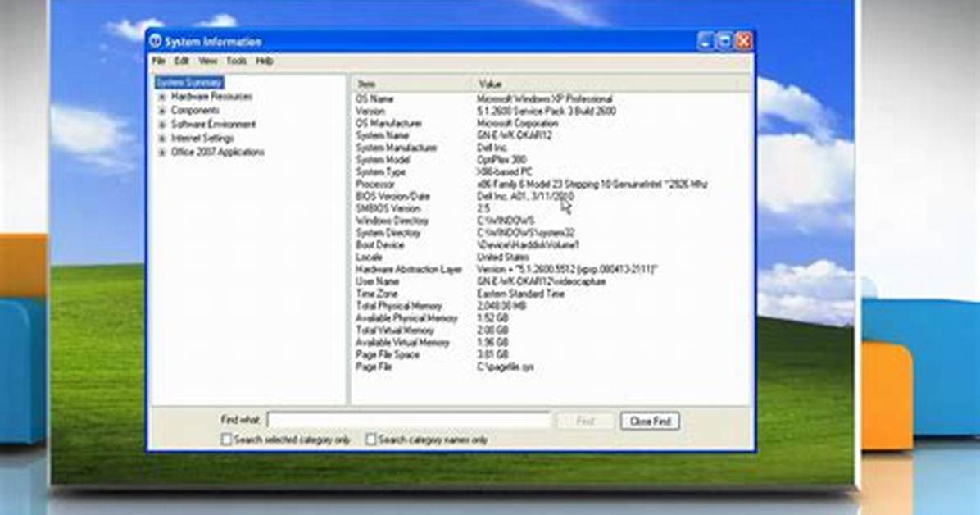
Task: Click the Find what input field
Action: coord(409,421)
